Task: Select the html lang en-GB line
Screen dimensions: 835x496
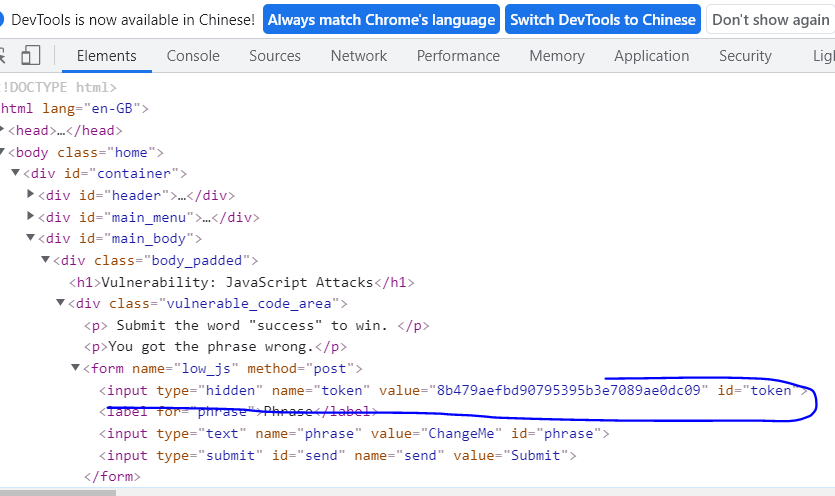Action: click(x=74, y=109)
